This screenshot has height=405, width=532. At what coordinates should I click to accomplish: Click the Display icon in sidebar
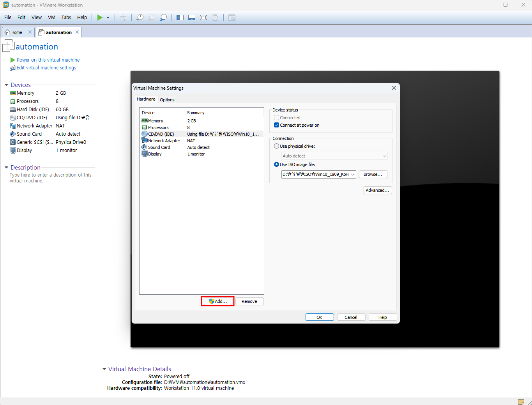pyautogui.click(x=13, y=150)
